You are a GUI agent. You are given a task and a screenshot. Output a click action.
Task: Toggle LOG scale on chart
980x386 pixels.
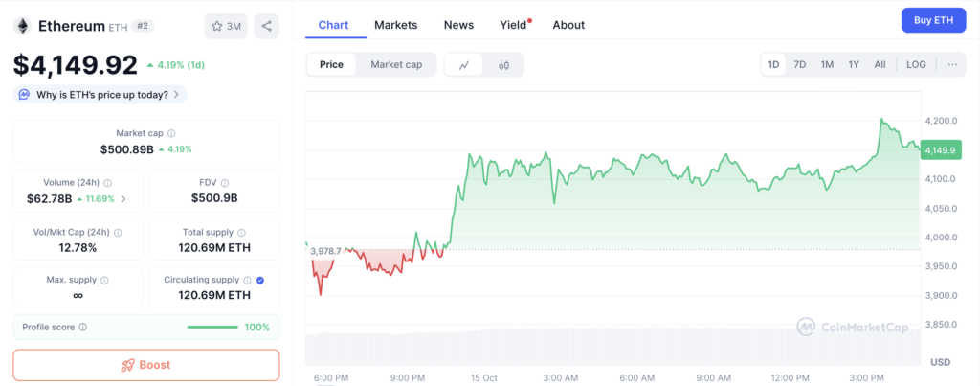[x=916, y=65]
